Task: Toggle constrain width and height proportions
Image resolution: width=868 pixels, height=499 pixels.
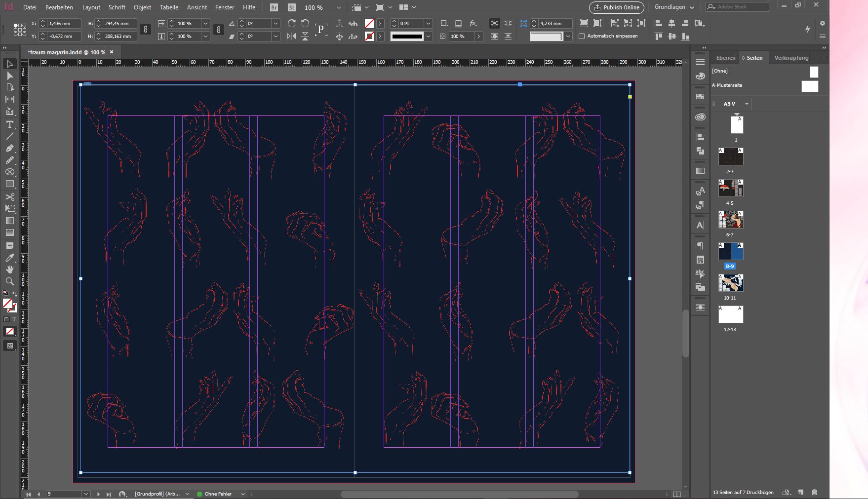Action: click(x=145, y=30)
